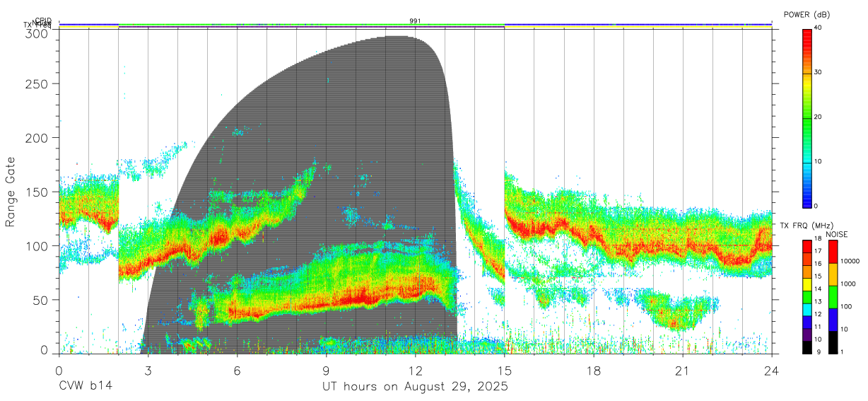This screenshot has width=868, height=401.
Task: Click the '6' UT hour tick label
Action: pos(237,371)
